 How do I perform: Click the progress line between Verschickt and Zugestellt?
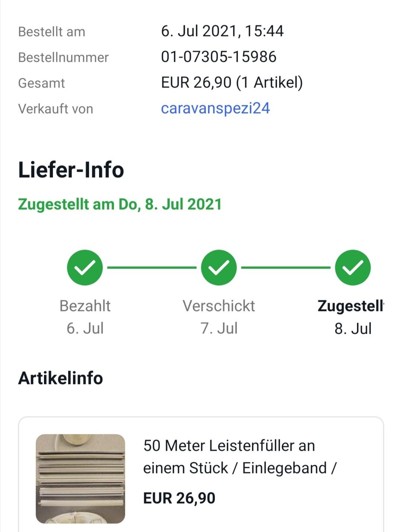pos(286,267)
